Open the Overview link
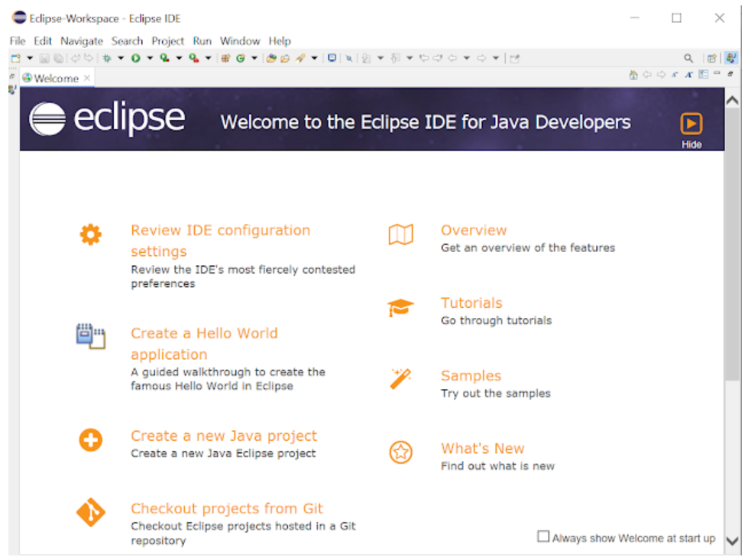 [474, 231]
